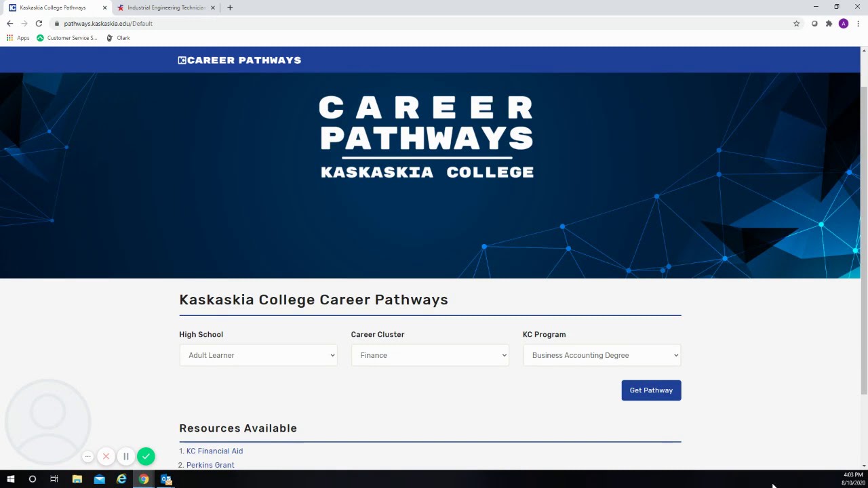Open a new browser tab
This screenshot has width=868, height=488.
click(x=230, y=7)
